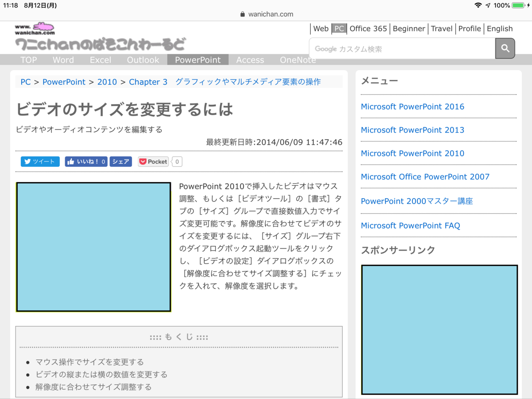Open Microsoft PowerPoint FAQ link
Viewport: 532px width, 399px height.
[411, 226]
